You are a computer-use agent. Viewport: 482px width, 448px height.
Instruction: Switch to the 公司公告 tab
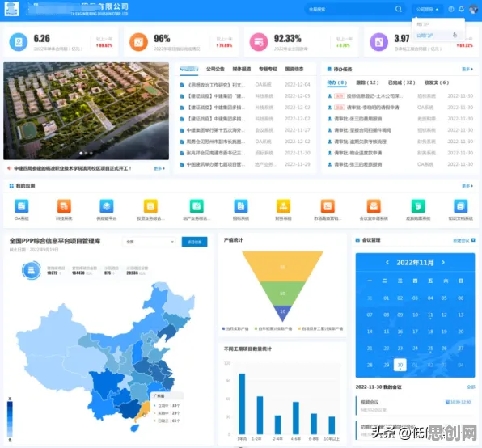(x=215, y=69)
